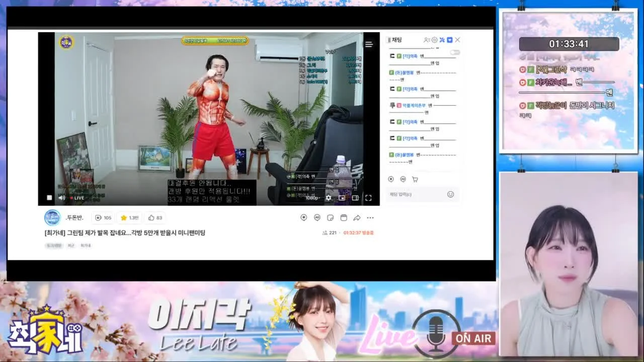
Task: Open the emoji picker in chat input
Action: tap(451, 194)
